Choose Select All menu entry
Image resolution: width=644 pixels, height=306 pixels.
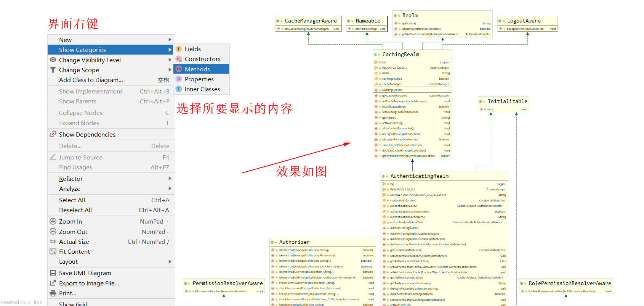[x=111, y=200]
